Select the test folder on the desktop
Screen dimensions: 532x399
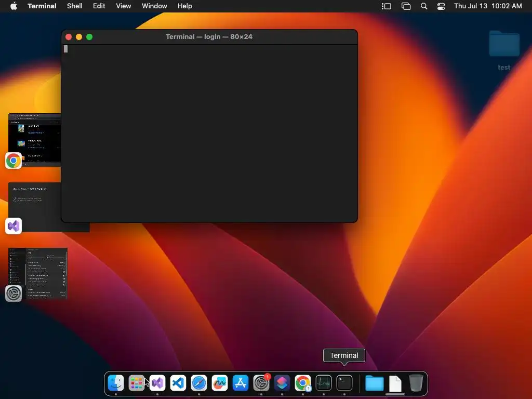coord(504,50)
